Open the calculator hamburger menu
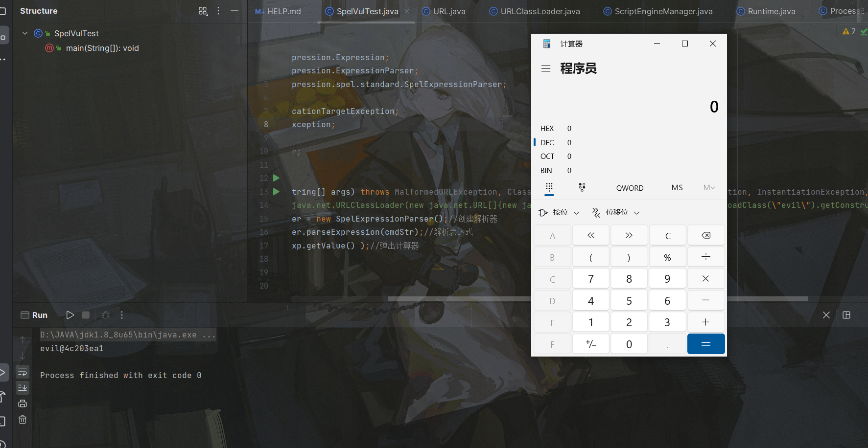868x448 pixels. (545, 68)
